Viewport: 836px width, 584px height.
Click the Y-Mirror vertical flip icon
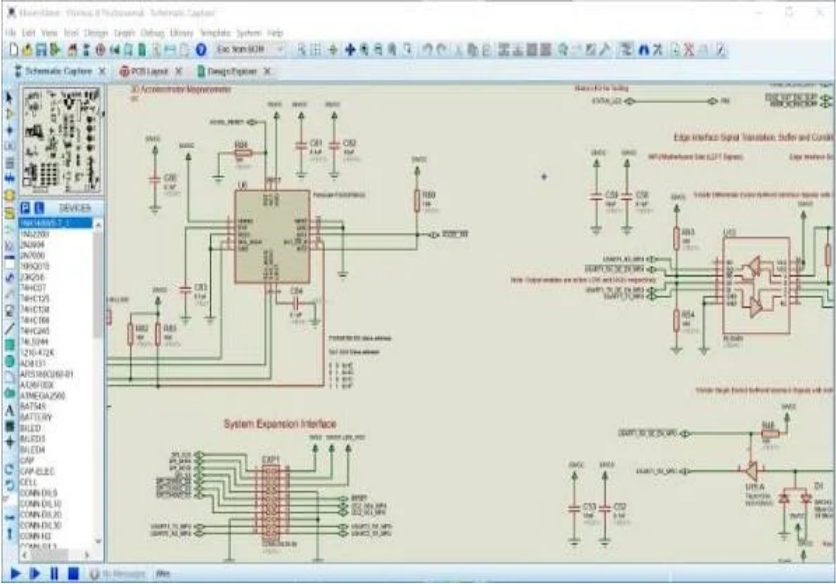pyautogui.click(x=9, y=533)
